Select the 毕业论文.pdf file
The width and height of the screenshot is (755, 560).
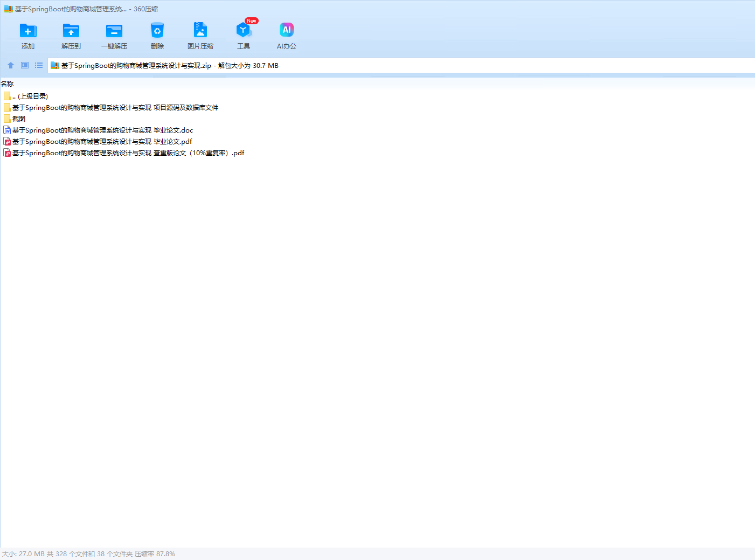pyautogui.click(x=98, y=141)
